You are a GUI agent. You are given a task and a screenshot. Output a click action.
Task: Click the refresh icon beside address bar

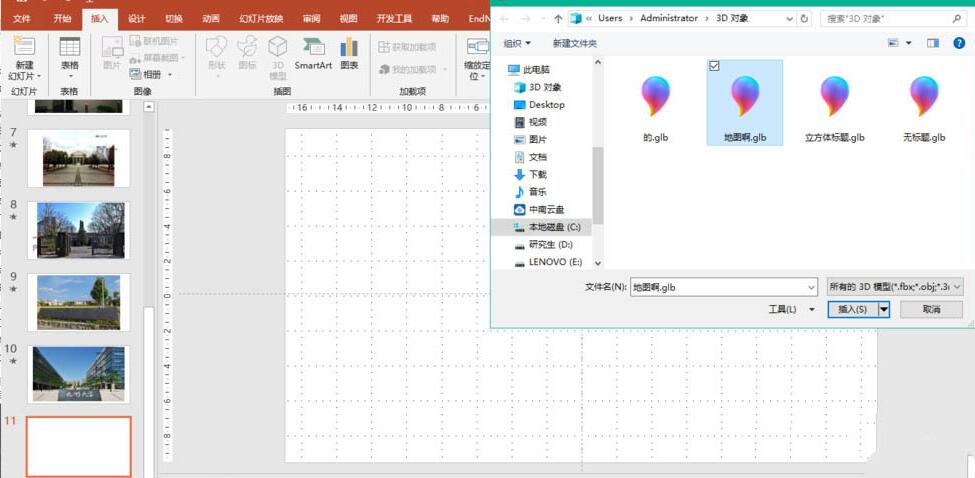point(806,18)
